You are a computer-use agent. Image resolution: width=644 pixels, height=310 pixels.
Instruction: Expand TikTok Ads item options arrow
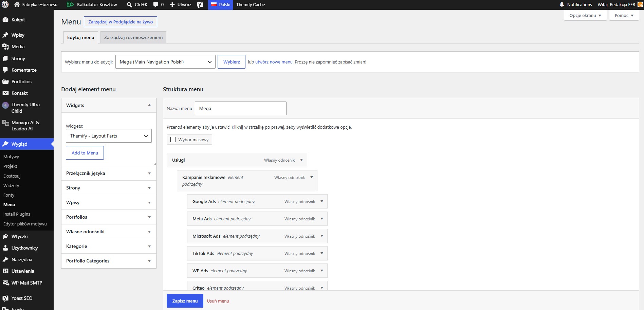pyautogui.click(x=322, y=253)
